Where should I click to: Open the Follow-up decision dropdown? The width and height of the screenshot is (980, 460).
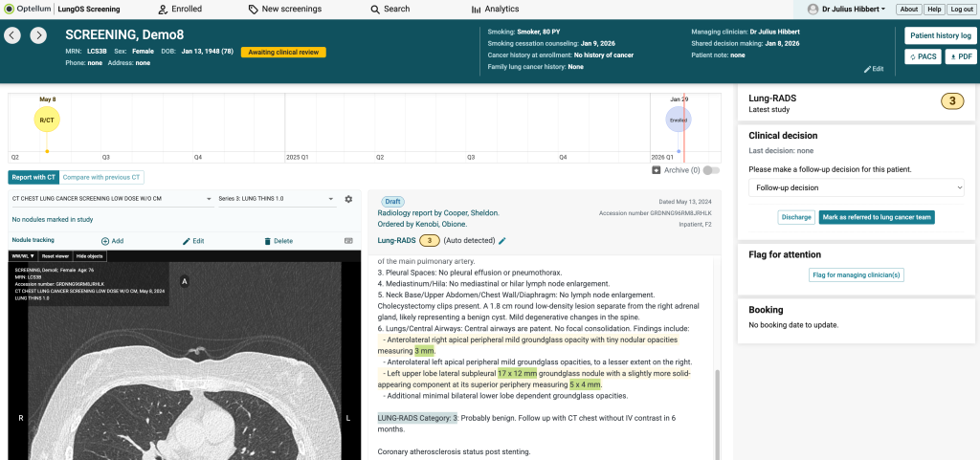(x=857, y=187)
